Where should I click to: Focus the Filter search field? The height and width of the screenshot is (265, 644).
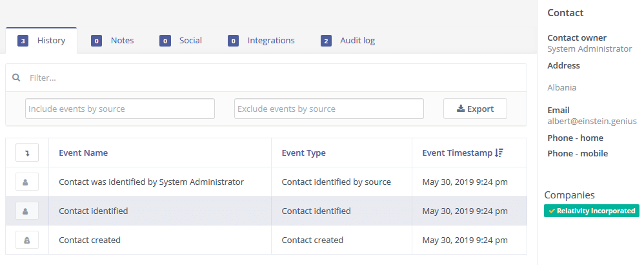click(x=271, y=78)
